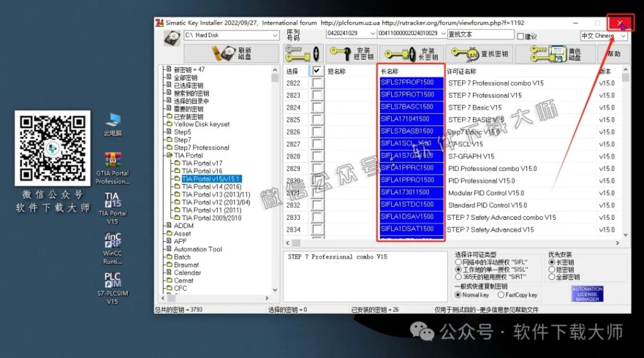644x358 pixels.
Task: Click key table horizontal scrollbar right arrow
Action: pyautogui.click(x=618, y=243)
